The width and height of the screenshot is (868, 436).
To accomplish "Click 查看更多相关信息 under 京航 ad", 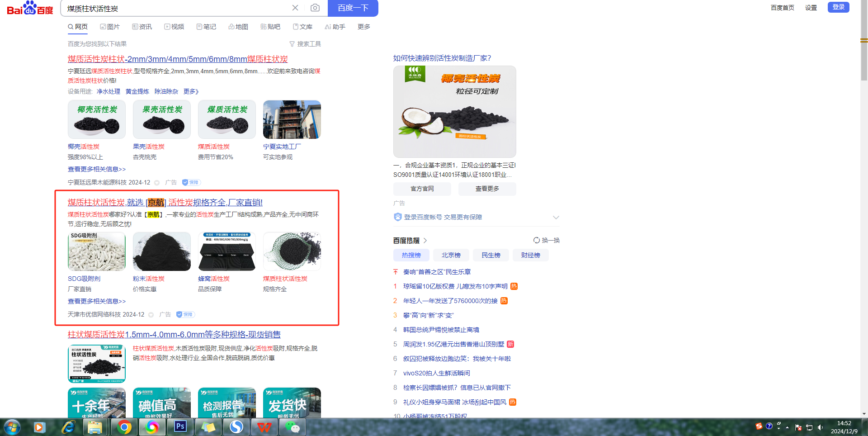I will [97, 301].
